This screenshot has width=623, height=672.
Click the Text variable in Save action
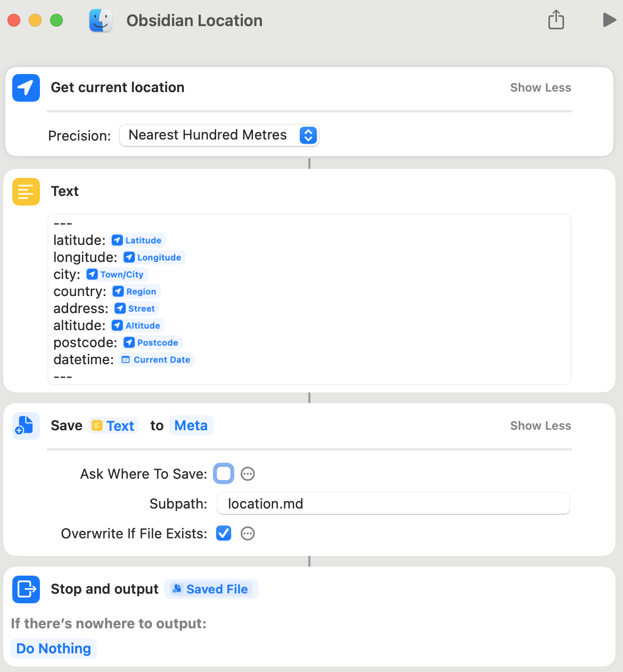(113, 426)
